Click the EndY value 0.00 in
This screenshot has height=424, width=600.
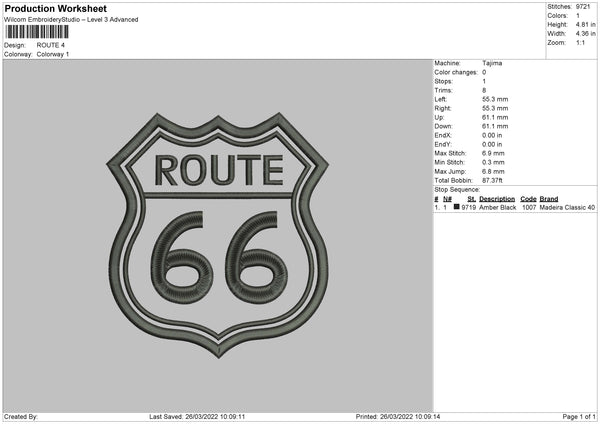492,145
